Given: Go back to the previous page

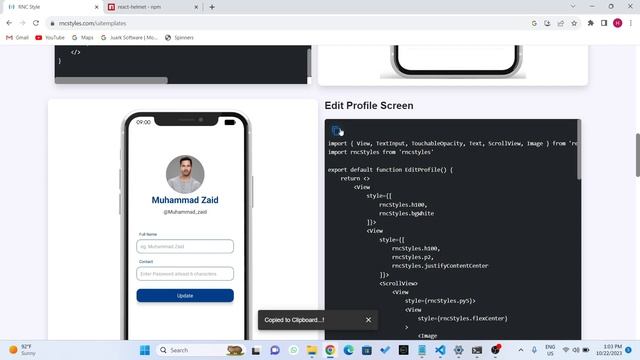Looking at the screenshot, I should (x=9, y=23).
